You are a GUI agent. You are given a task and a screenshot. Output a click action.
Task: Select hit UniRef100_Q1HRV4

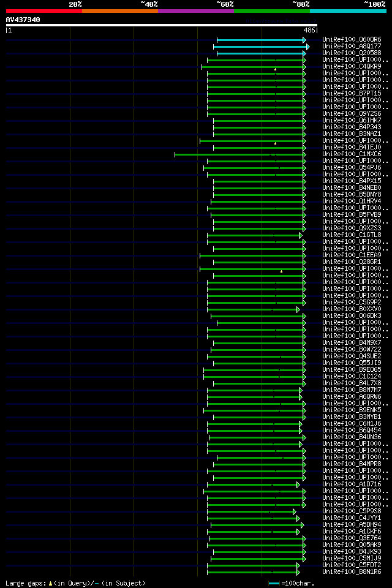(x=352, y=202)
